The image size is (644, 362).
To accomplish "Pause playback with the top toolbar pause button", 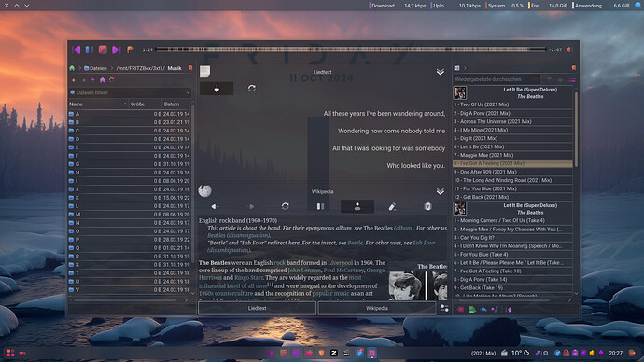I will pos(89,49).
